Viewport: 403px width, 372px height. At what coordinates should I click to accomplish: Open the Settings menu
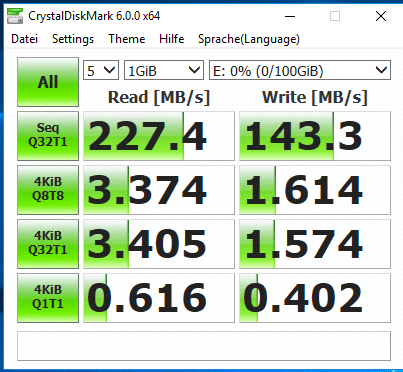(x=73, y=39)
